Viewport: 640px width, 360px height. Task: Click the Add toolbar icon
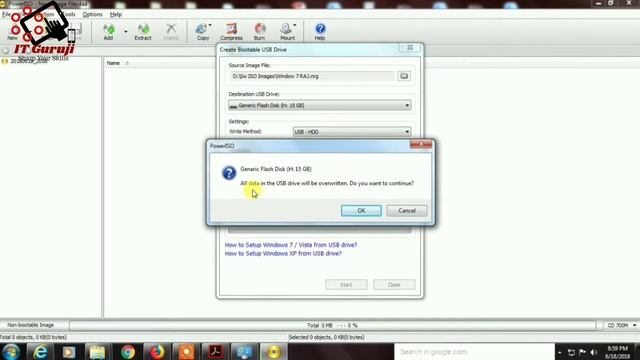coord(108,32)
